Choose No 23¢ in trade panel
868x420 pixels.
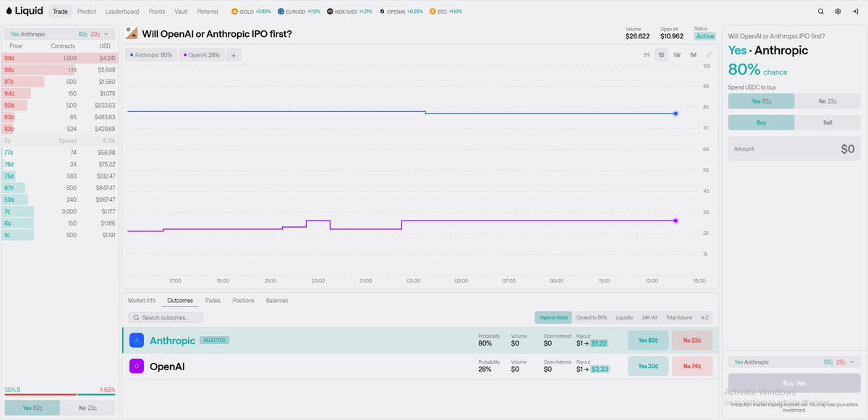827,101
